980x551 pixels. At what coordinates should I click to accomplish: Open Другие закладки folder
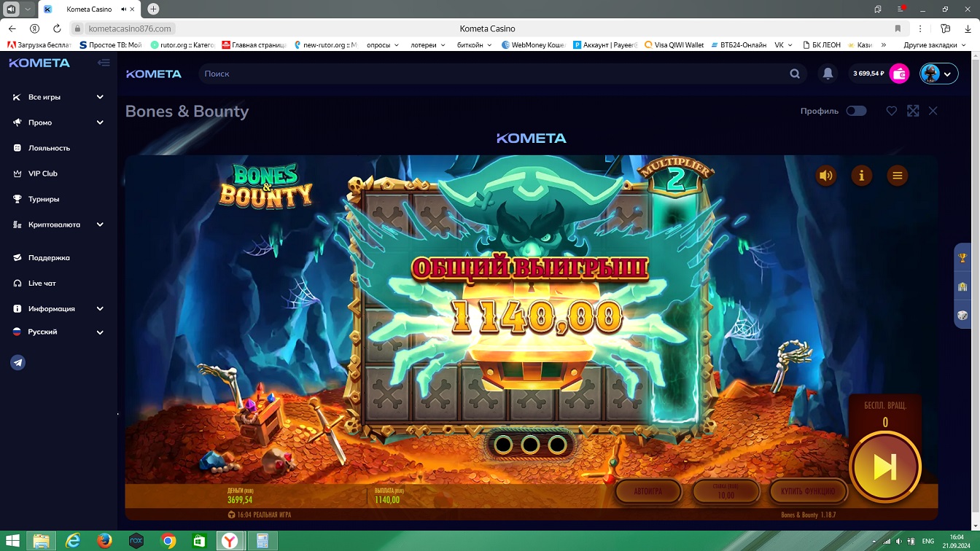[x=934, y=44]
